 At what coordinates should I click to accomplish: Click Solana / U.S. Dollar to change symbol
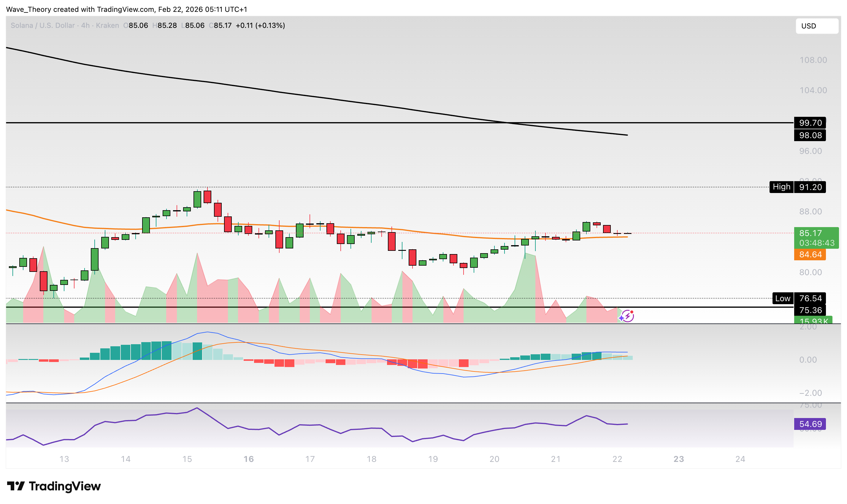point(42,25)
